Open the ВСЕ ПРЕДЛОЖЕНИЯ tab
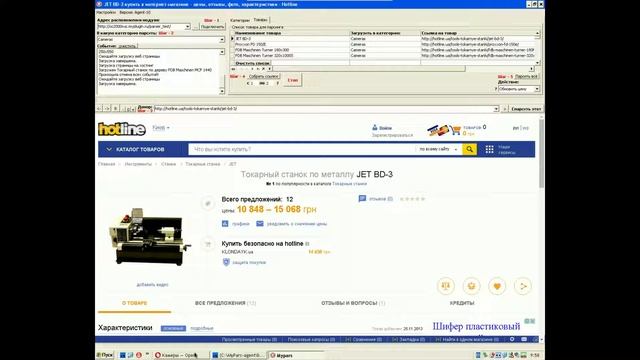The width and height of the screenshot is (640, 360). [225, 303]
